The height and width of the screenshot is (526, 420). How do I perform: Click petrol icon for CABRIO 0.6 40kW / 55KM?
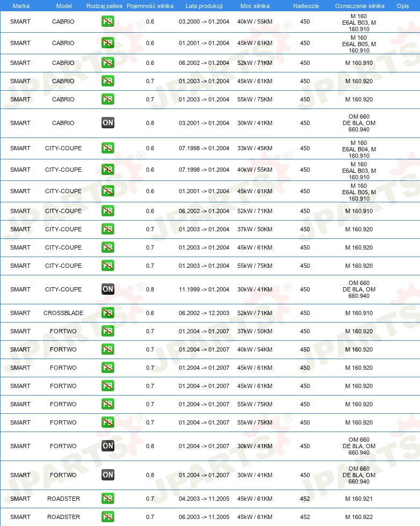[108, 21]
